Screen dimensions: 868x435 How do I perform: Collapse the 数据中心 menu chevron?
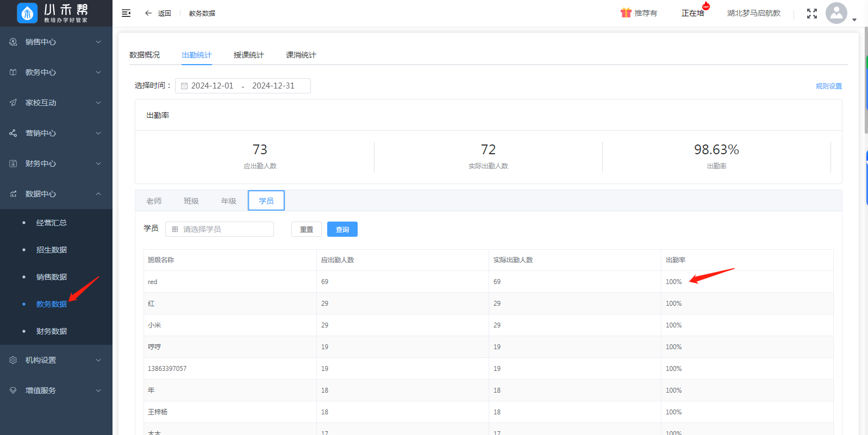[98, 194]
